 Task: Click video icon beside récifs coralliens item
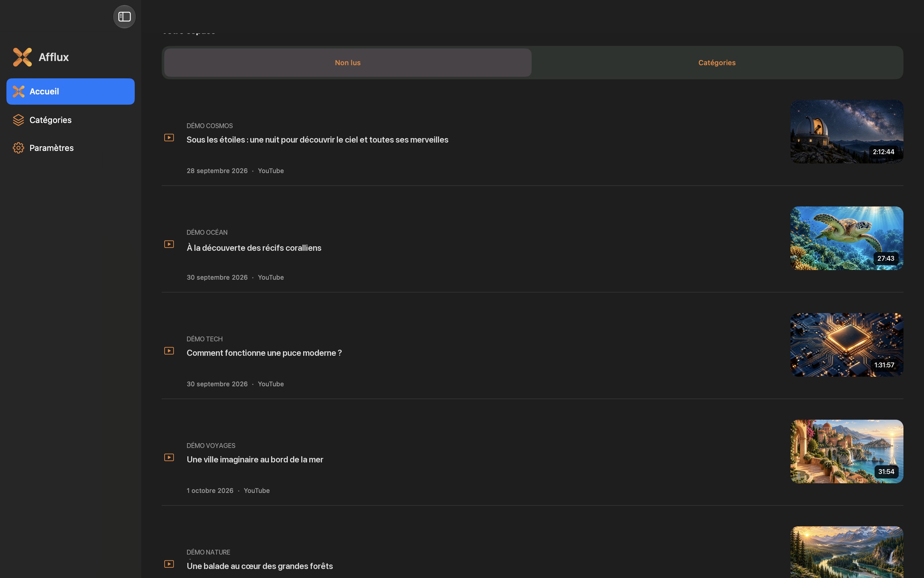pos(169,244)
